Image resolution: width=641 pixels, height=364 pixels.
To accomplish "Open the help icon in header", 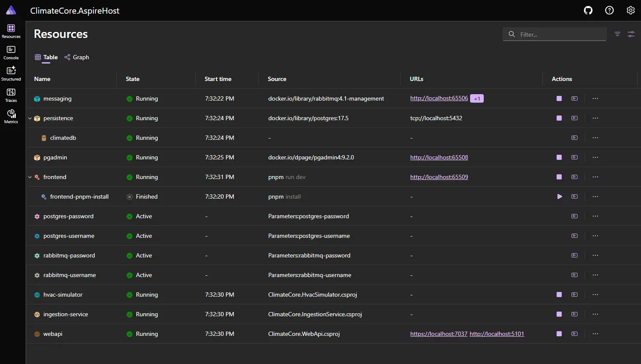I will [x=609, y=11].
